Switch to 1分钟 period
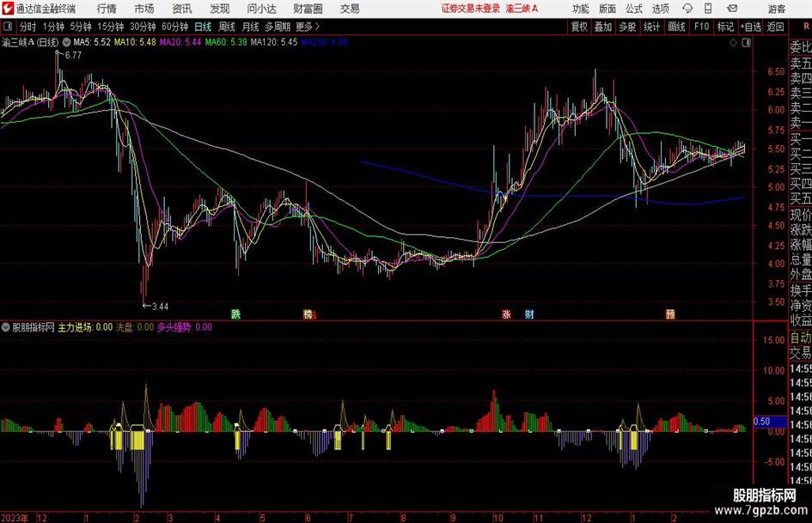The width and height of the screenshot is (812, 523). pyautogui.click(x=52, y=27)
